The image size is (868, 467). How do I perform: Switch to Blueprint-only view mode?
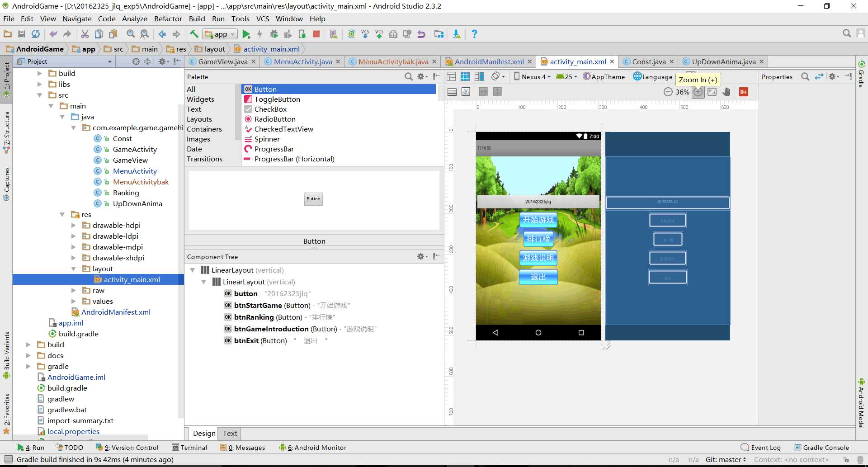click(x=465, y=76)
